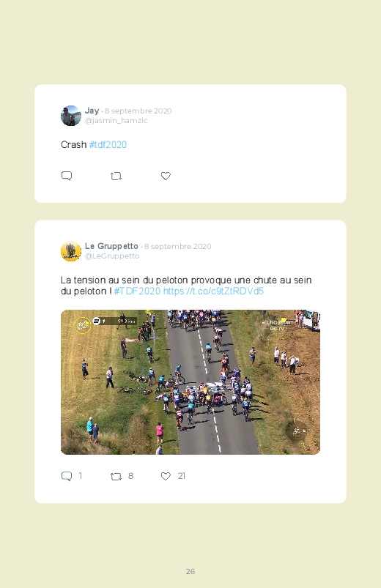Open reply icon on Le Gruppetto tweet
This screenshot has height=588, width=381.
[x=67, y=476]
